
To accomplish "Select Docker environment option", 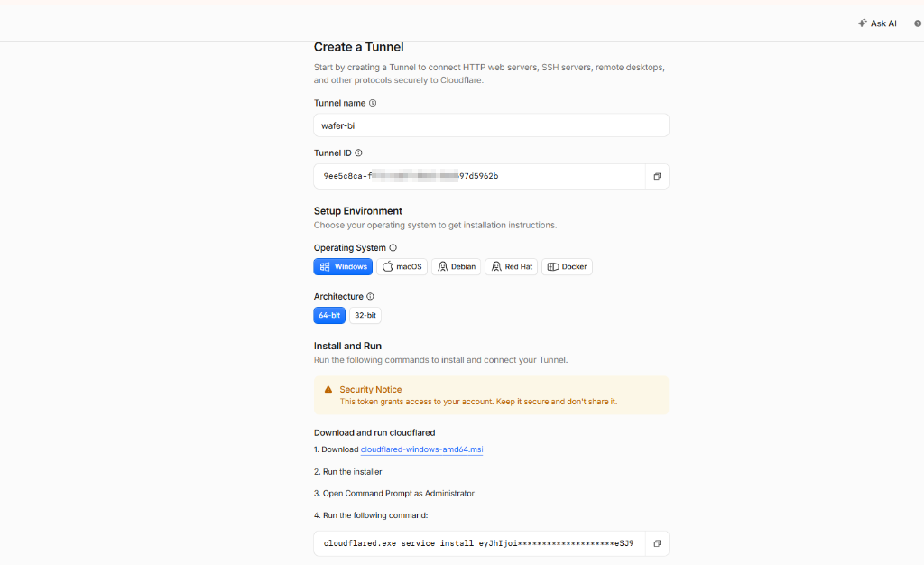I will [x=567, y=267].
